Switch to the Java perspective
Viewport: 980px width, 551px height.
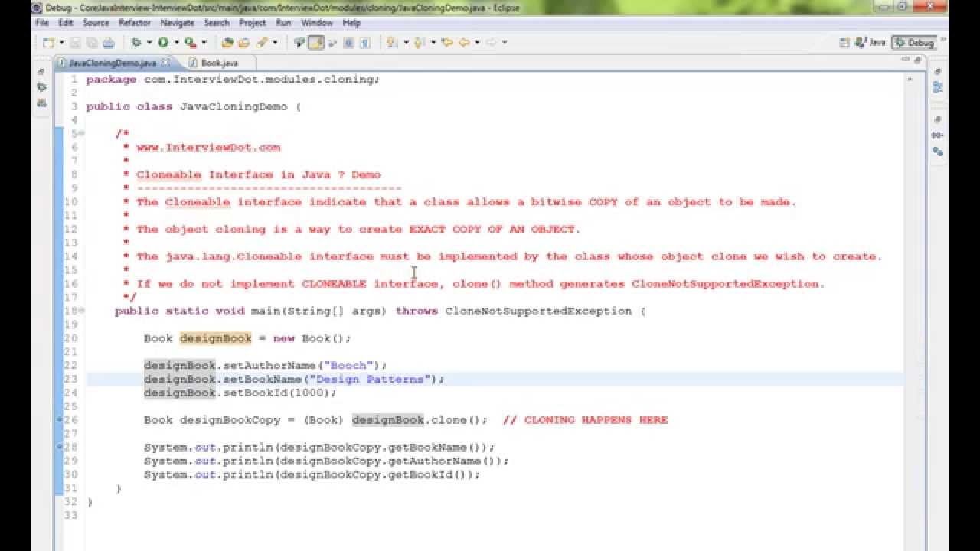point(871,43)
